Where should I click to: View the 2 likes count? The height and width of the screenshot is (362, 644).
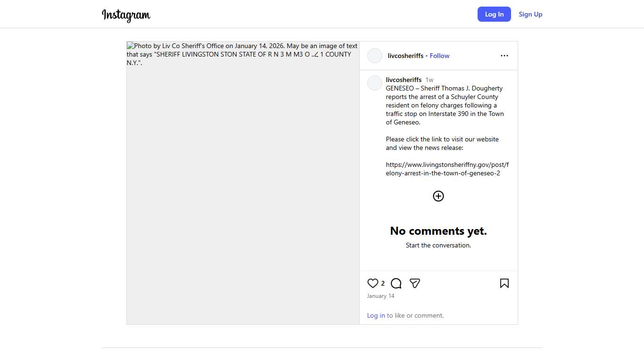[x=383, y=283]
